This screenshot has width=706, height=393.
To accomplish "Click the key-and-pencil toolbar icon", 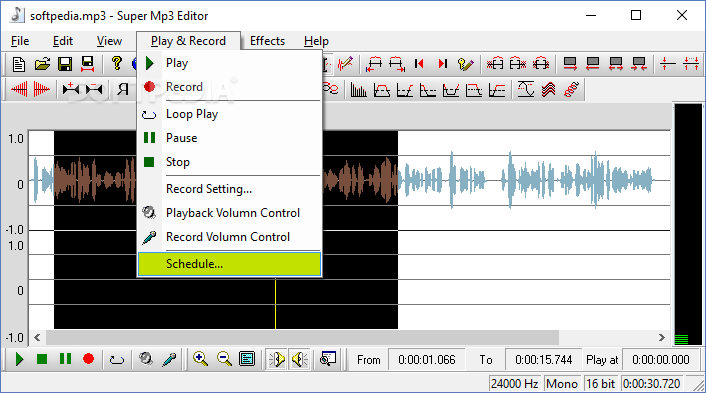I will (x=465, y=64).
